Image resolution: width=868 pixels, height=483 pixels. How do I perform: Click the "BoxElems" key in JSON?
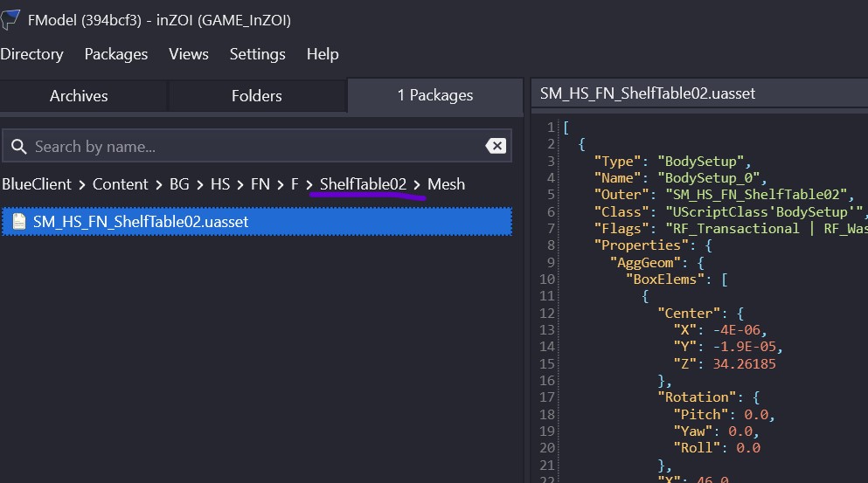[665, 279]
